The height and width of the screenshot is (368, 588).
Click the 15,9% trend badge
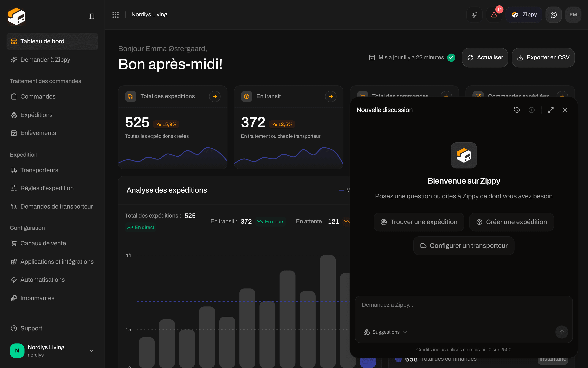click(x=166, y=124)
